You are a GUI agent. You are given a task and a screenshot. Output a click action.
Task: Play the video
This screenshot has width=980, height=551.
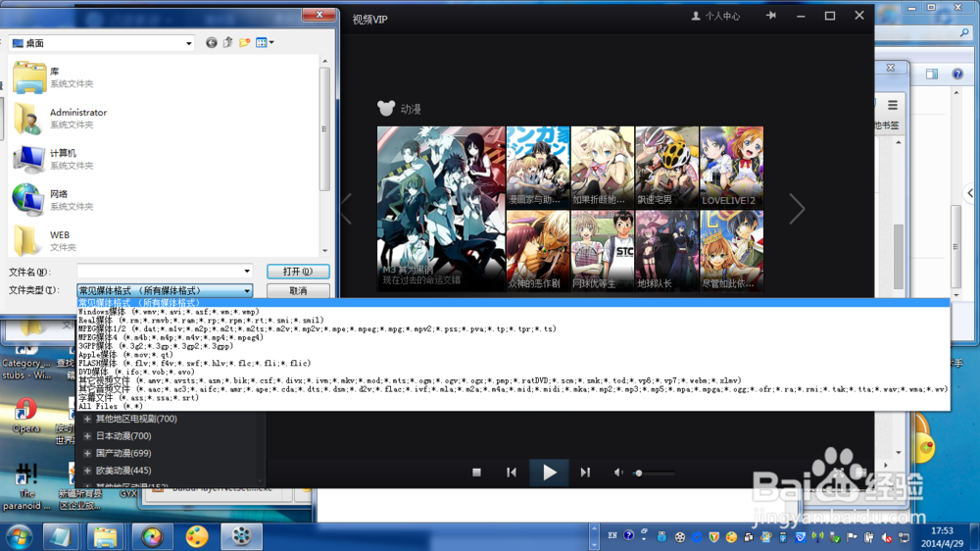pyautogui.click(x=549, y=473)
